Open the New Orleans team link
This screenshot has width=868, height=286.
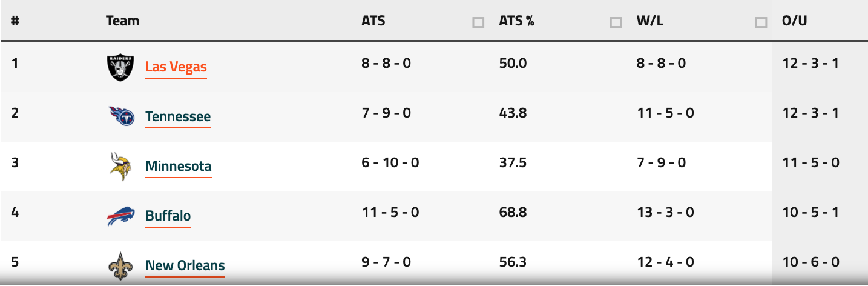(x=185, y=265)
